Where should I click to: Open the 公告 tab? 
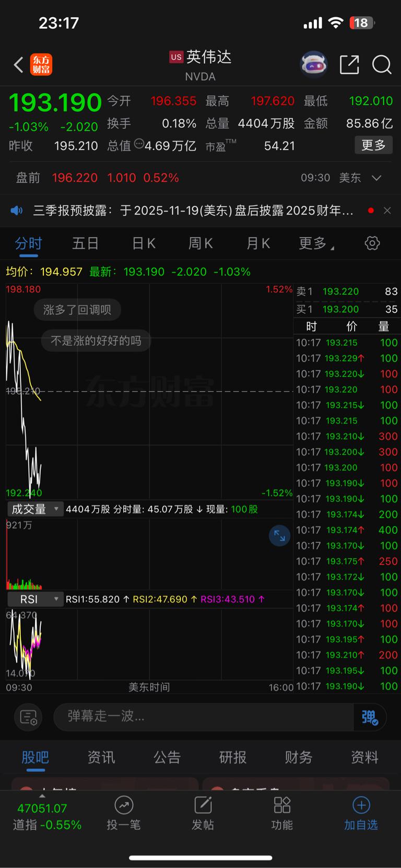[x=167, y=757]
